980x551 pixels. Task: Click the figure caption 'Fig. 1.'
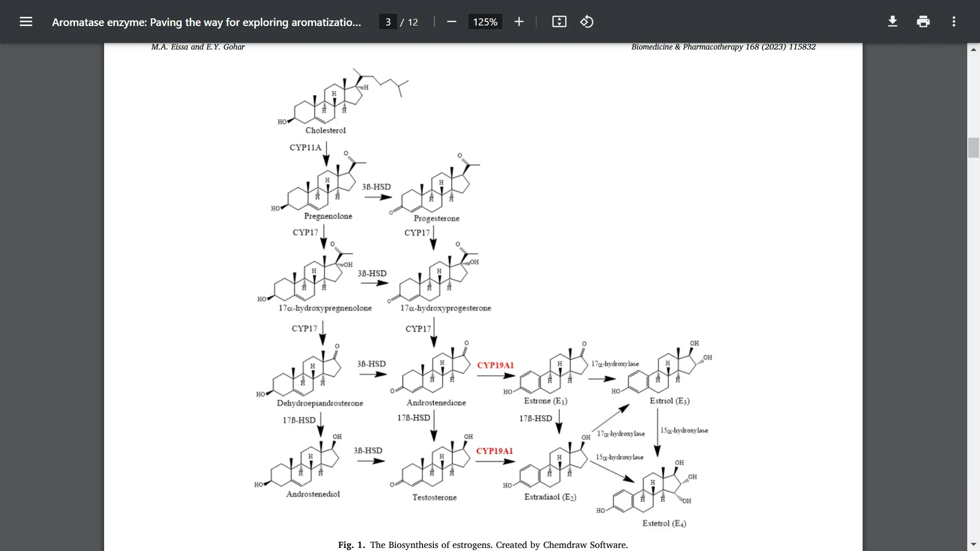click(351, 545)
